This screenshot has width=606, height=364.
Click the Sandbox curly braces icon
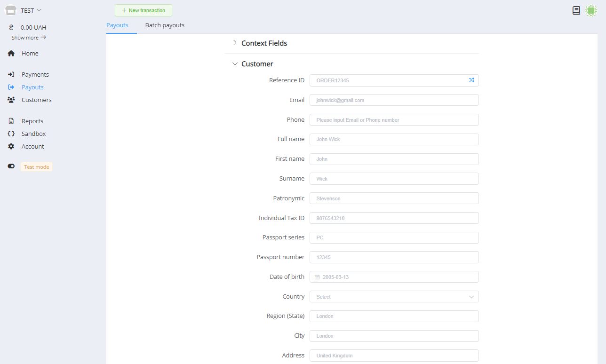click(11, 134)
